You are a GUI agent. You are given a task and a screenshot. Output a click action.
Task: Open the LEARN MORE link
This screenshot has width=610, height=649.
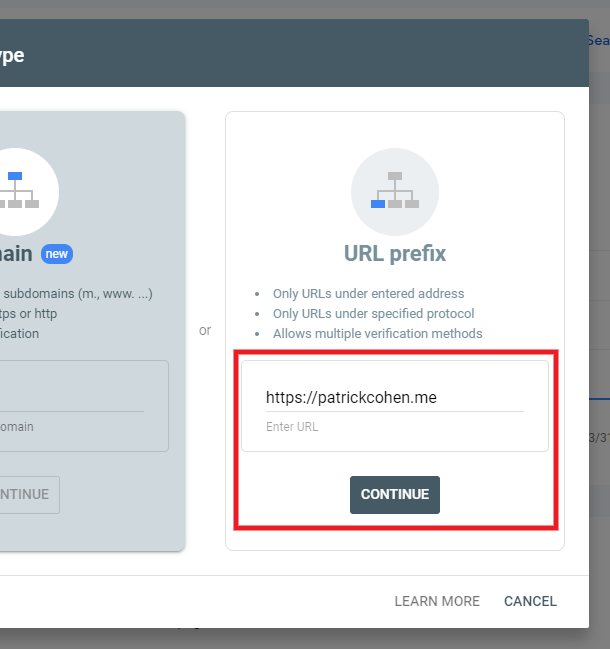point(437,601)
